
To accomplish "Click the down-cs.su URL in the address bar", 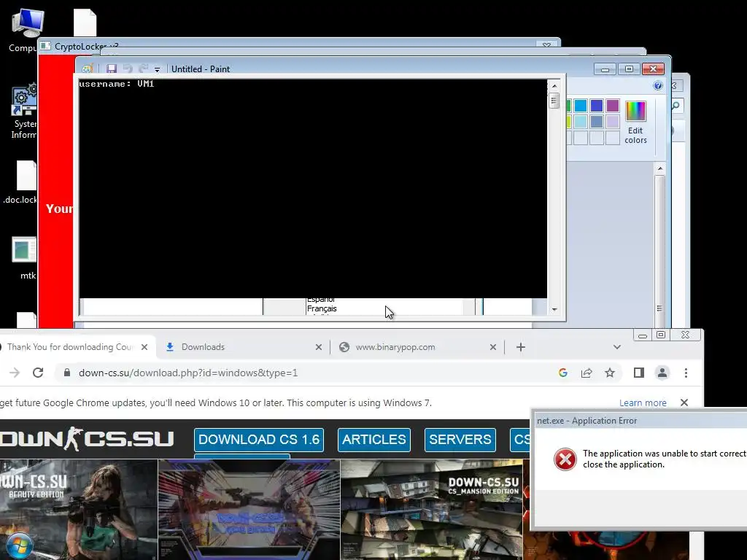I will pos(188,373).
